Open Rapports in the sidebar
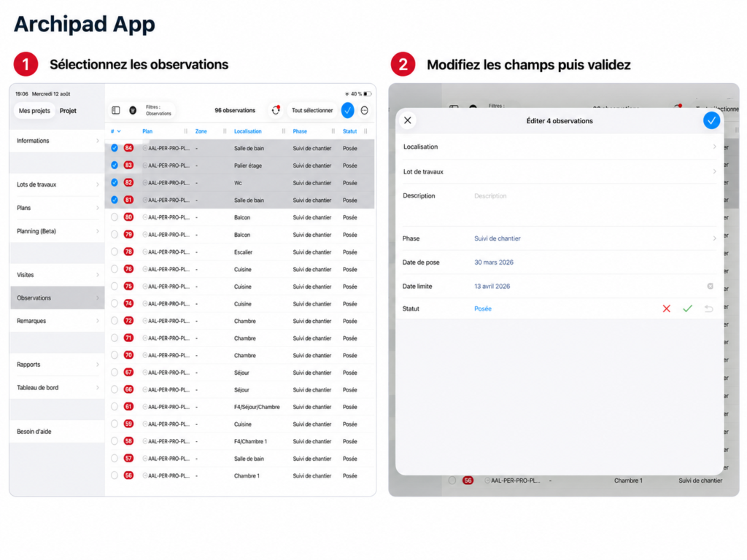The height and width of the screenshot is (560, 747). coord(57,365)
